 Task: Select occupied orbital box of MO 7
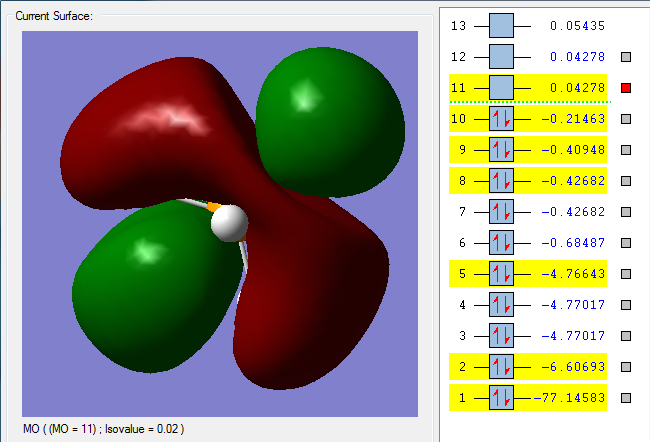click(501, 211)
